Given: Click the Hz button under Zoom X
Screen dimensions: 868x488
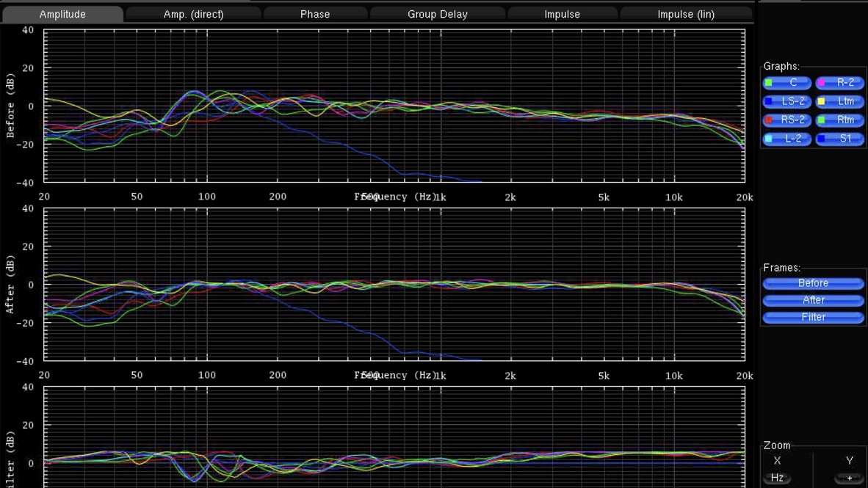Looking at the screenshot, I should [x=777, y=478].
